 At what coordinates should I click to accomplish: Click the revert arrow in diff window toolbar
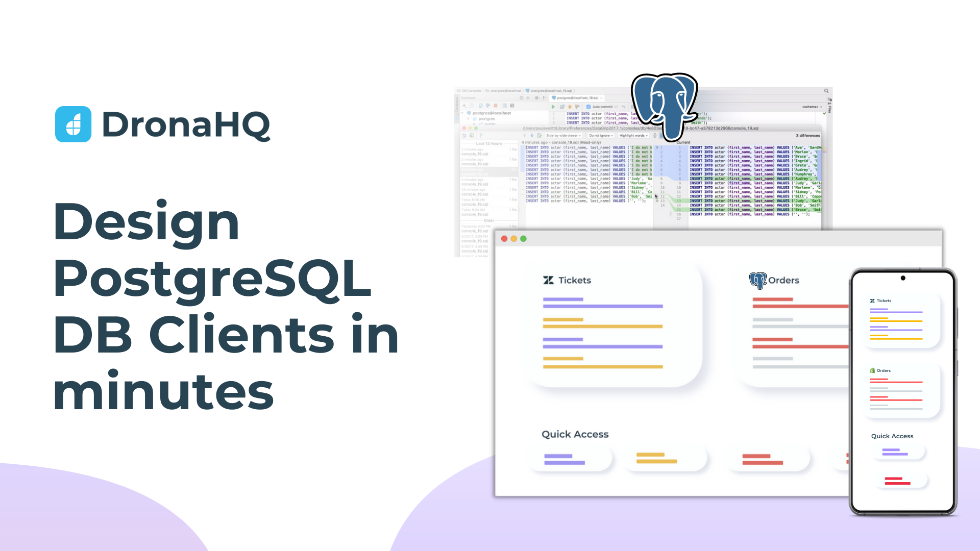464,135
